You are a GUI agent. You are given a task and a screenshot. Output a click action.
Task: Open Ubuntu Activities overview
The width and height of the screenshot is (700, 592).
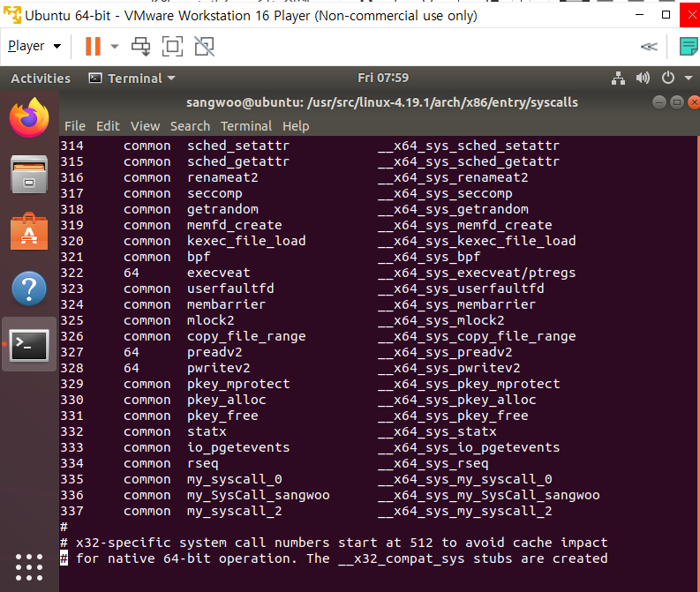pyautogui.click(x=41, y=79)
